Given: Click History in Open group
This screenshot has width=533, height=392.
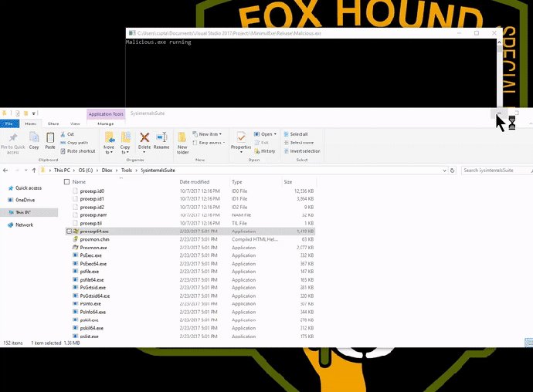Looking at the screenshot, I should tap(264, 151).
